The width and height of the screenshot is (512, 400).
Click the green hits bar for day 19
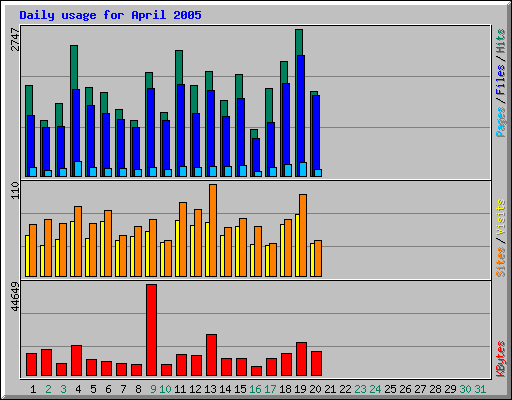pos(299,42)
